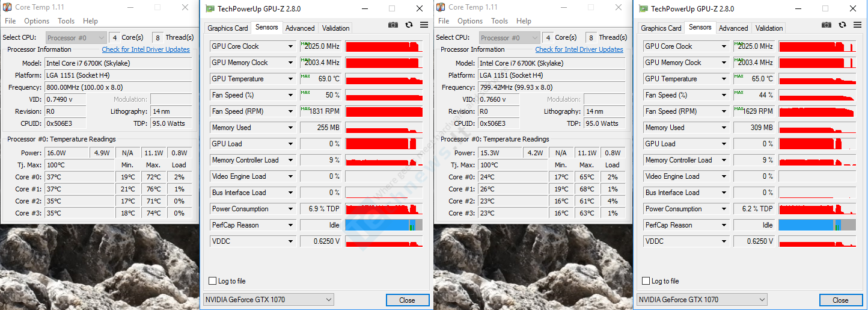Open Processor #0 dropdown in left Core Temp
The width and height of the screenshot is (868, 310).
[76, 37]
